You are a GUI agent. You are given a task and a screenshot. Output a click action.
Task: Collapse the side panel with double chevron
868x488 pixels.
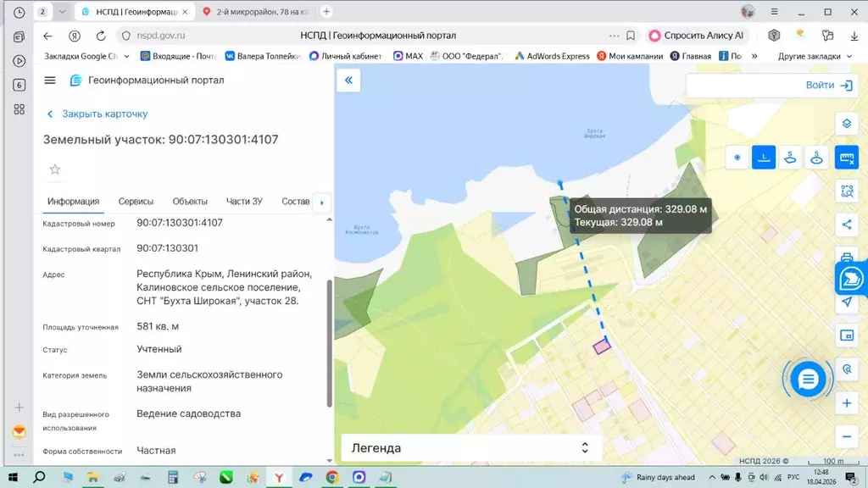pyautogui.click(x=348, y=80)
